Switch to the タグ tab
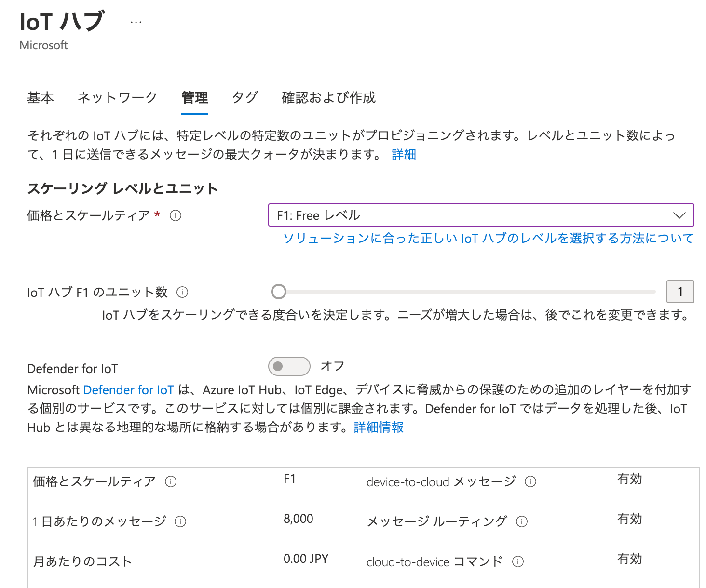The image size is (706, 588). tap(245, 98)
